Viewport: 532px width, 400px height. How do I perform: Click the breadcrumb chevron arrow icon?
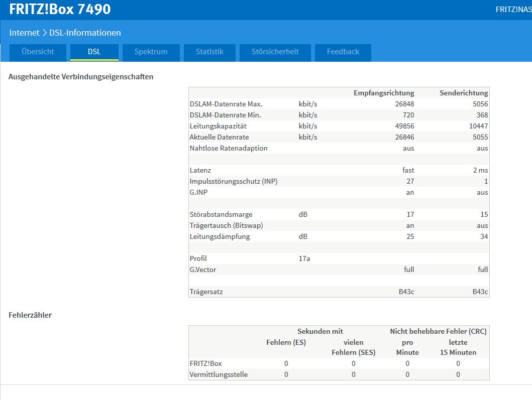point(44,33)
